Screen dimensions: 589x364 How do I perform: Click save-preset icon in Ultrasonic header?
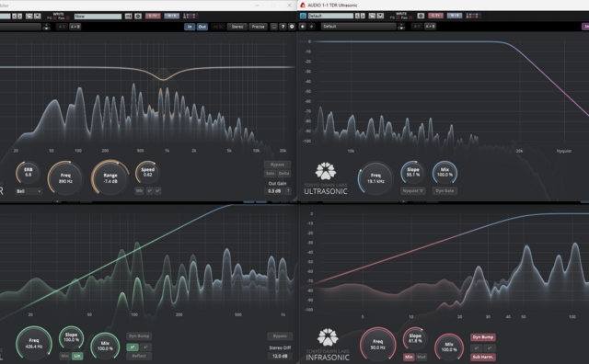coord(380,16)
